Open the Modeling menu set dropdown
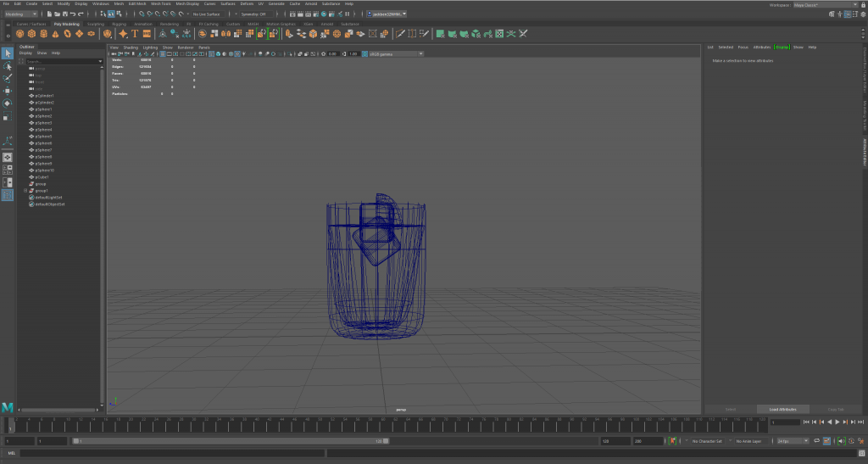This screenshot has width=868, height=464. click(x=20, y=14)
